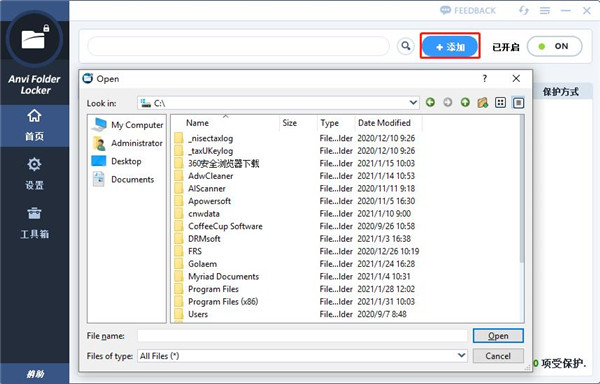Click the search magnifier icon
Viewport: 600px width, 384px height.
click(x=406, y=46)
